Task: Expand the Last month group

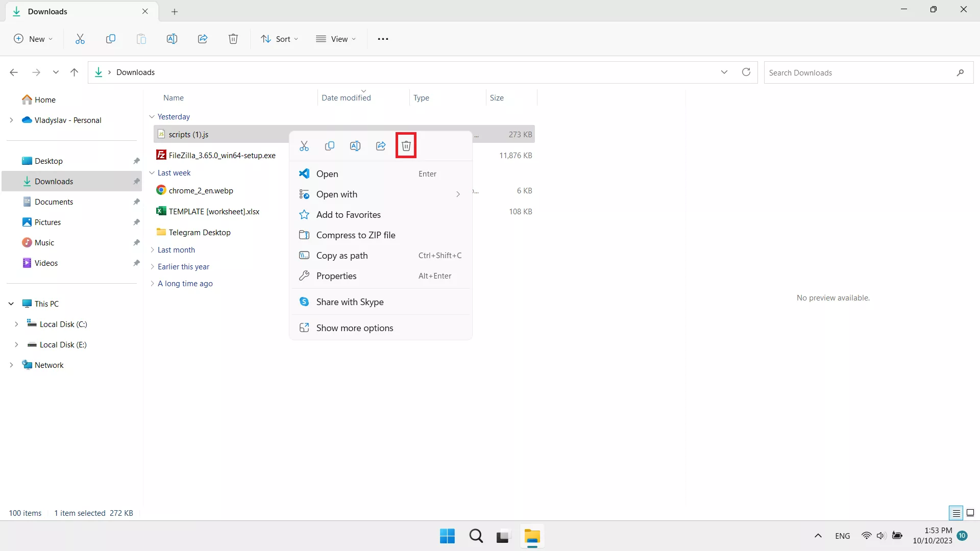Action: coord(152,250)
